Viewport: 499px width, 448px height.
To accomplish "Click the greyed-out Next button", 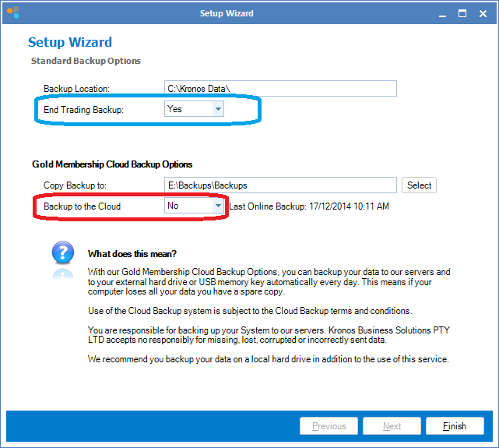I will point(392,426).
